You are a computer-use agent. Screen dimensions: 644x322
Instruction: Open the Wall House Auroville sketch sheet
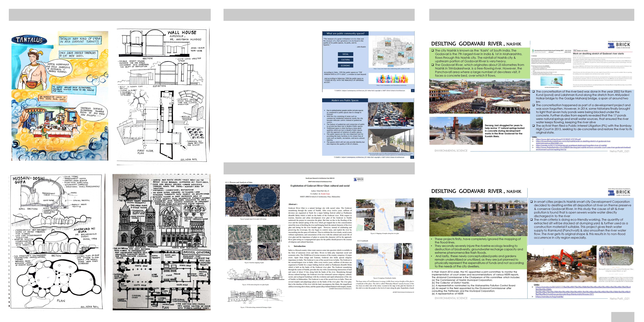163,96
